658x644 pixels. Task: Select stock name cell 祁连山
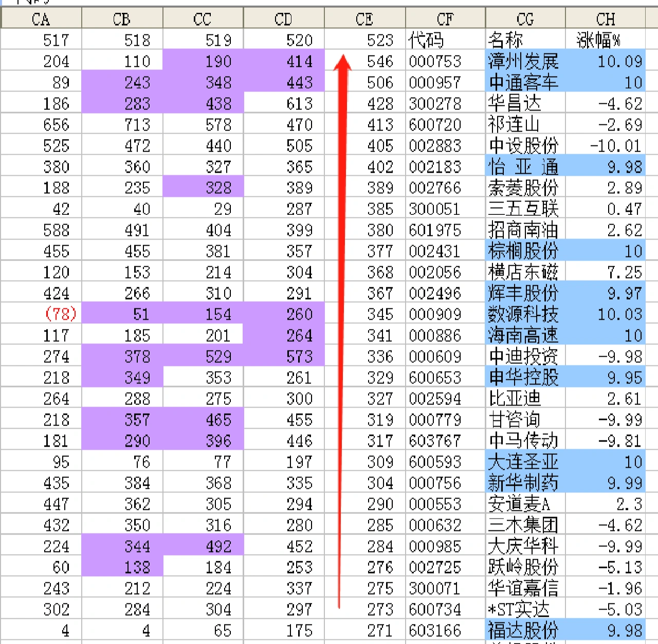[525, 124]
